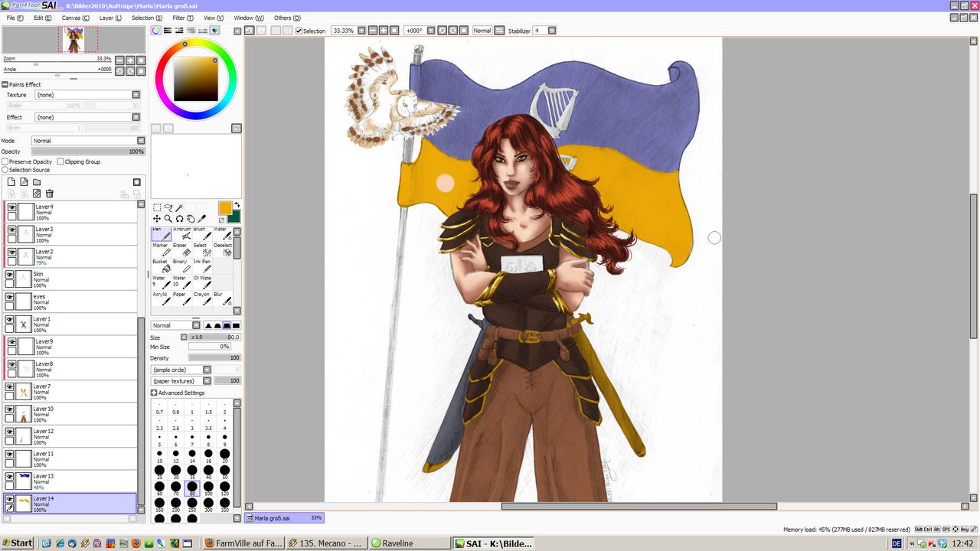The width and height of the screenshot is (980, 551).
Task: Choose the rectangular selection tool
Action: point(157,207)
